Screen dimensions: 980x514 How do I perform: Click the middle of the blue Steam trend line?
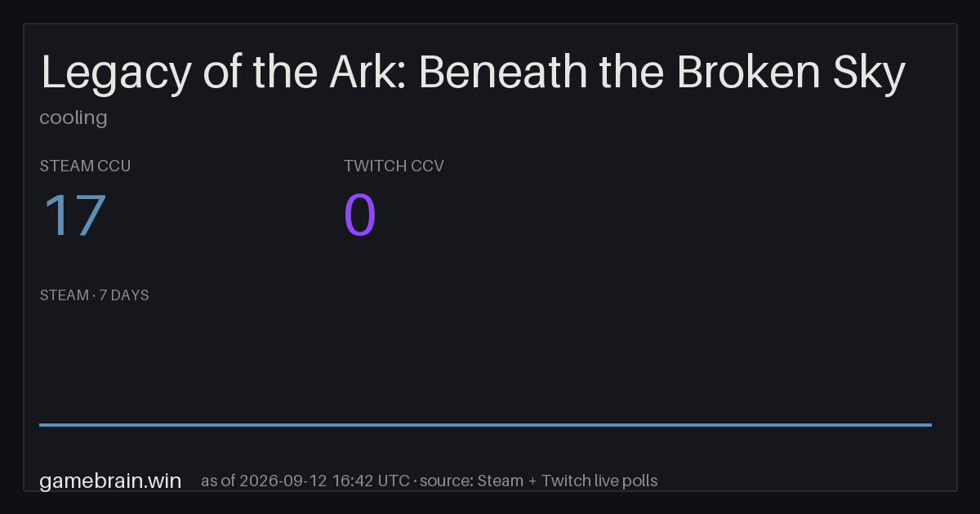485,424
